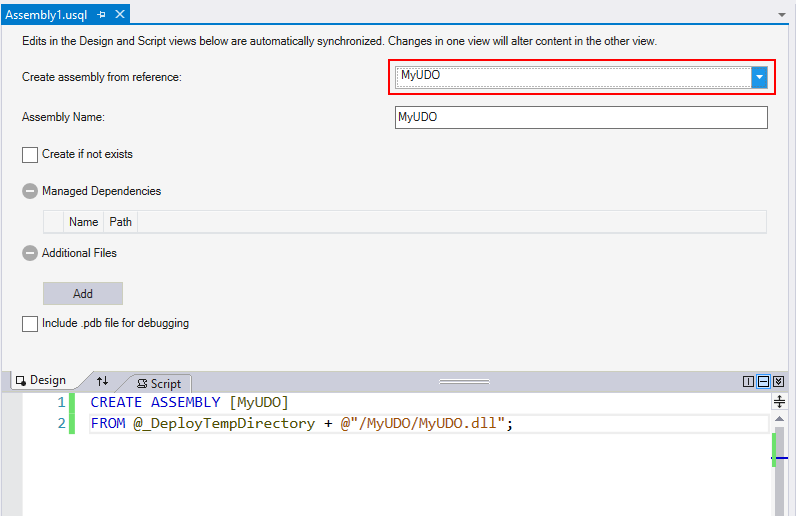Click line number 1 in the editor
The image size is (796, 516).
pyautogui.click(x=61, y=402)
